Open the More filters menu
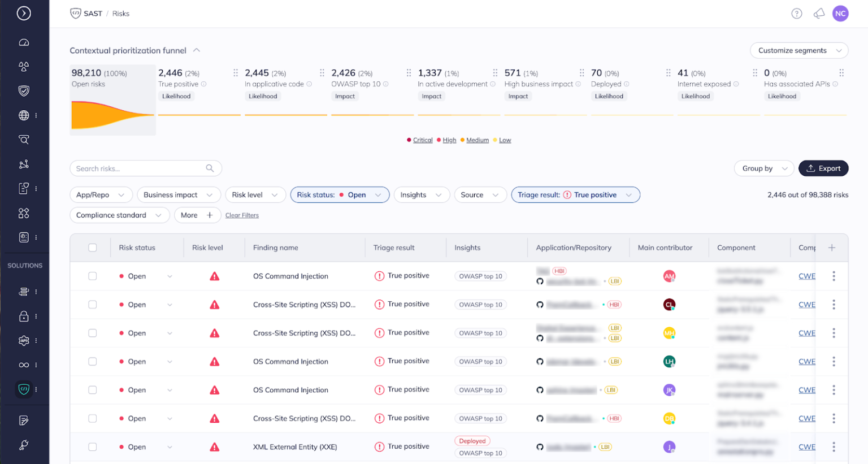The width and height of the screenshot is (868, 464). coord(197,215)
